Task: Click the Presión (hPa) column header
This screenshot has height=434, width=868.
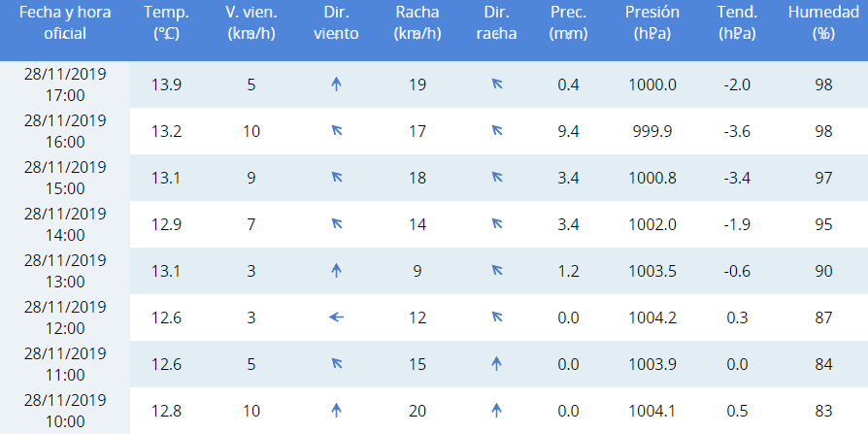Action: click(x=652, y=23)
